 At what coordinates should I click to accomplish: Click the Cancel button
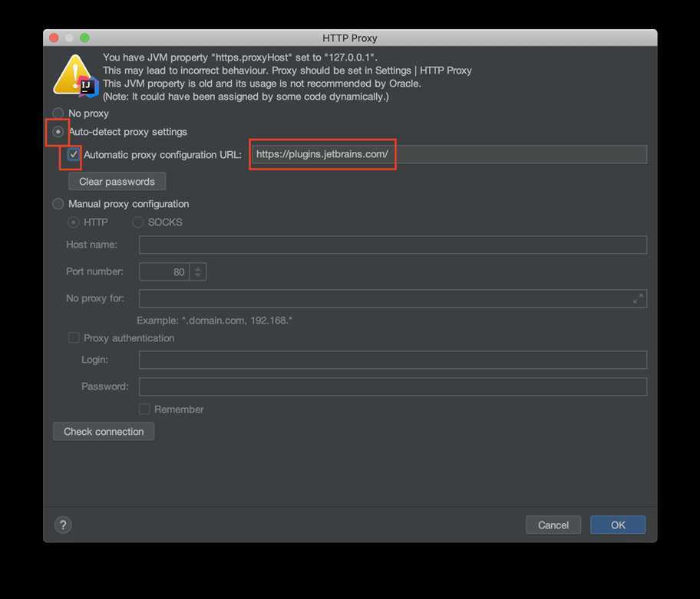pyautogui.click(x=553, y=525)
